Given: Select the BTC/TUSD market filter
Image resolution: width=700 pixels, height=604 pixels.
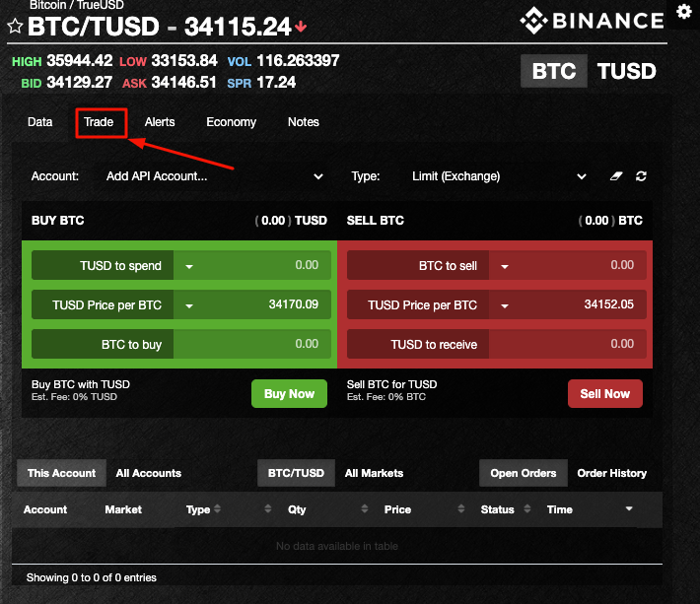Looking at the screenshot, I should (x=296, y=473).
